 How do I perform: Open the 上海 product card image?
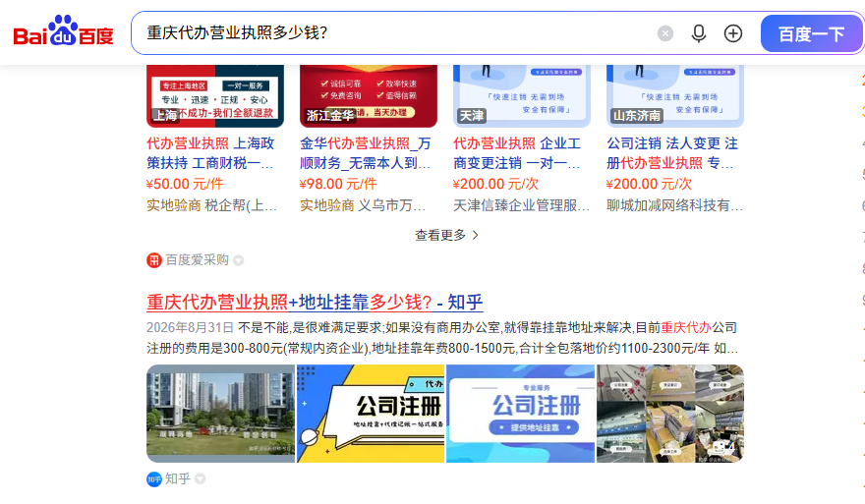(215, 96)
